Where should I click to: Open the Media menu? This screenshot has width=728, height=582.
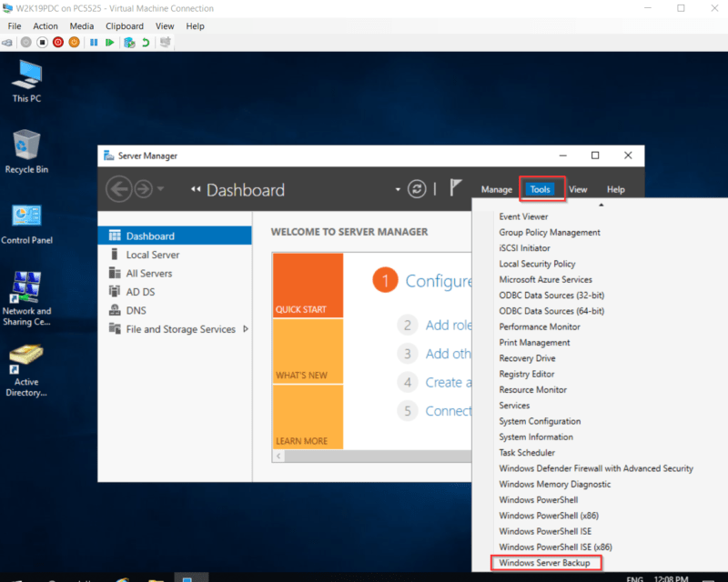click(x=82, y=26)
